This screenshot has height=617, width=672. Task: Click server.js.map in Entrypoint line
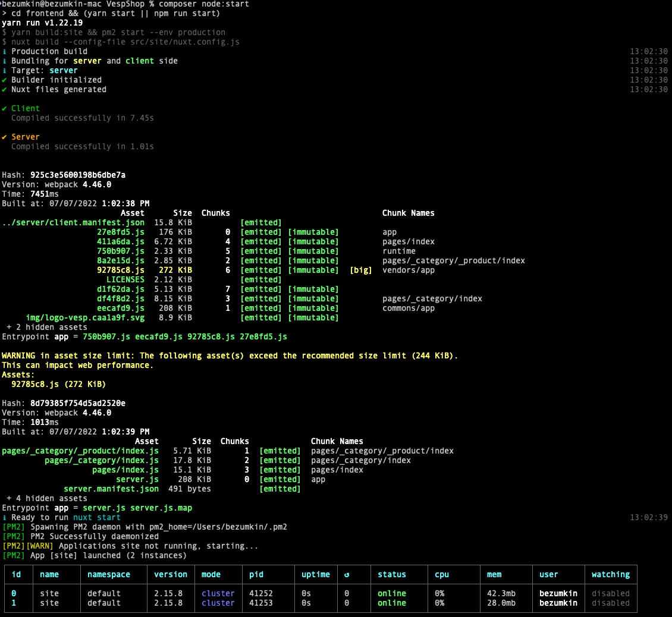(x=161, y=508)
